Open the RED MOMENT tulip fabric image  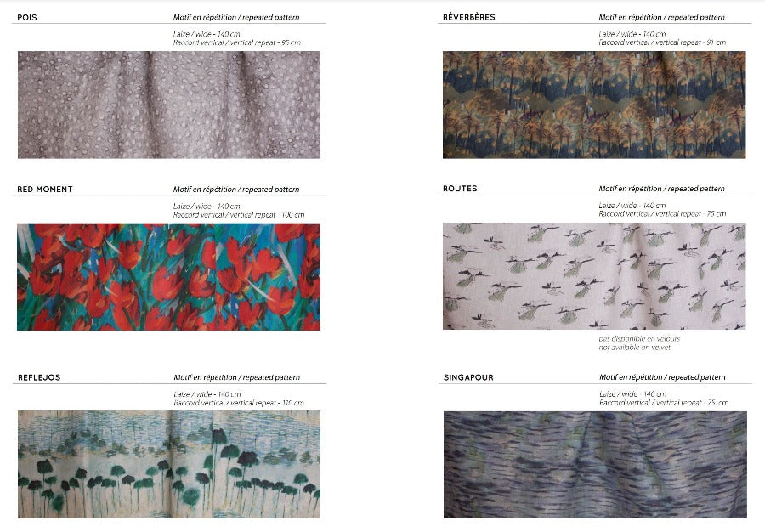click(169, 277)
